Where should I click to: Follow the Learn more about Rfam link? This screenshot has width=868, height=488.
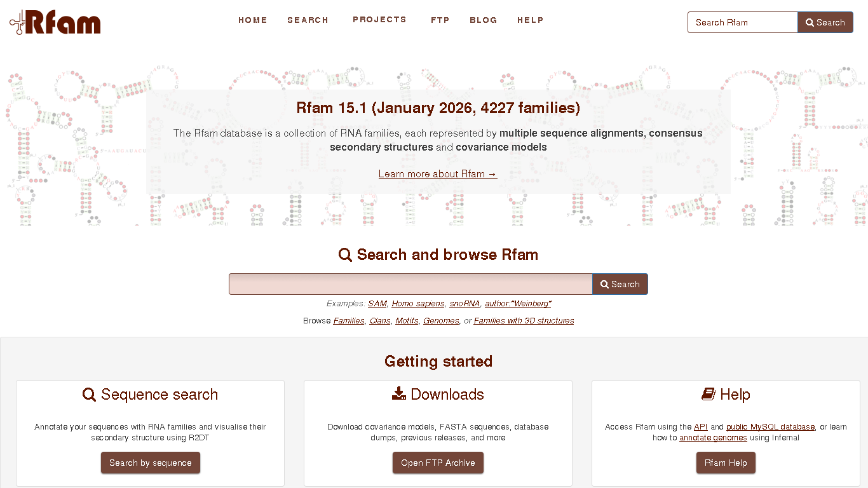pos(438,174)
